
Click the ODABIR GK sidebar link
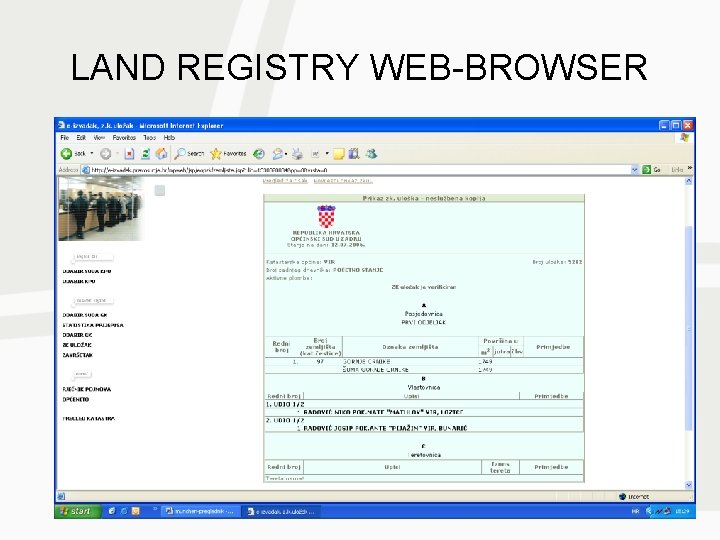pos(77,335)
